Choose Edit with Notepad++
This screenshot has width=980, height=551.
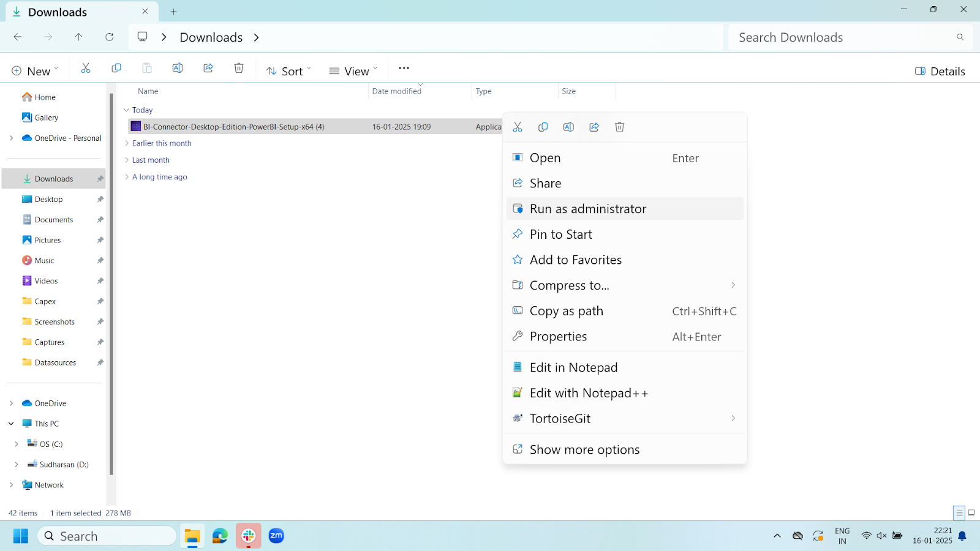click(x=625, y=393)
